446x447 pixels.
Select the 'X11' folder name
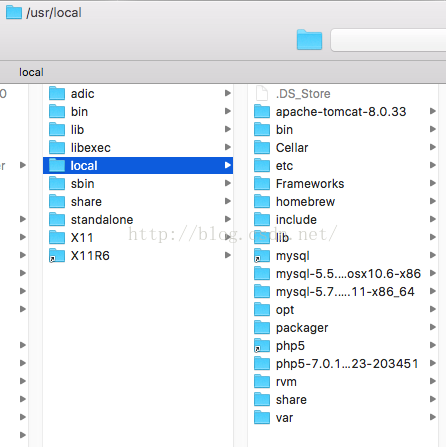pyautogui.click(x=82, y=238)
